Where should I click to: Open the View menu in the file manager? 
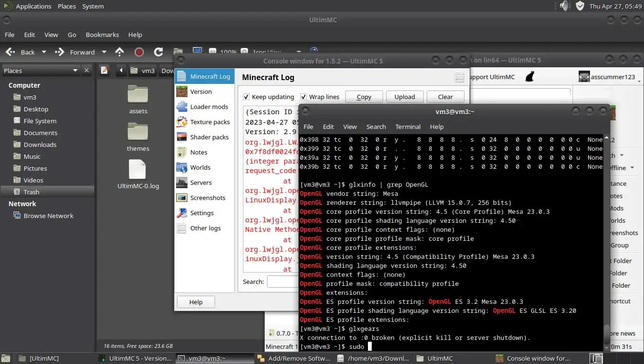[x=51, y=35]
